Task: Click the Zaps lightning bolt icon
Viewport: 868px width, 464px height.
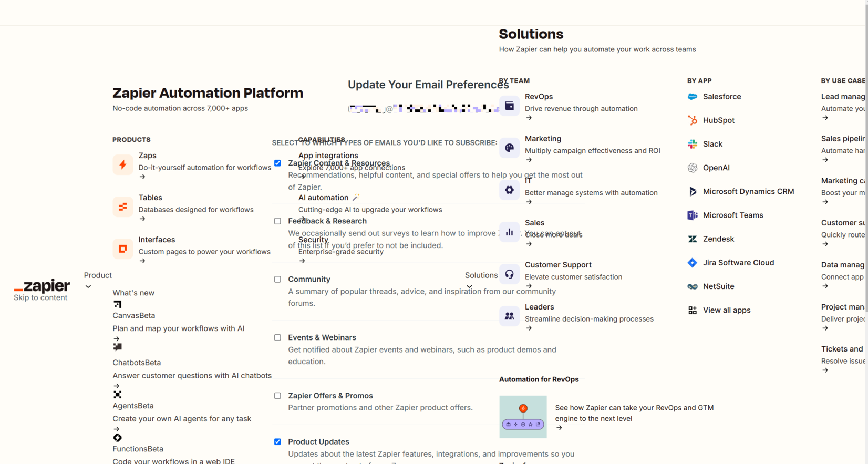Action: (122, 164)
